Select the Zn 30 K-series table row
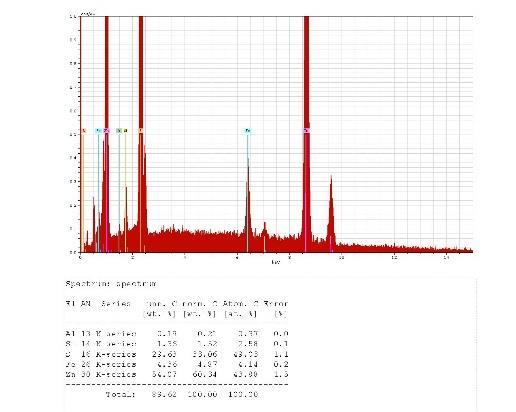 point(177,374)
